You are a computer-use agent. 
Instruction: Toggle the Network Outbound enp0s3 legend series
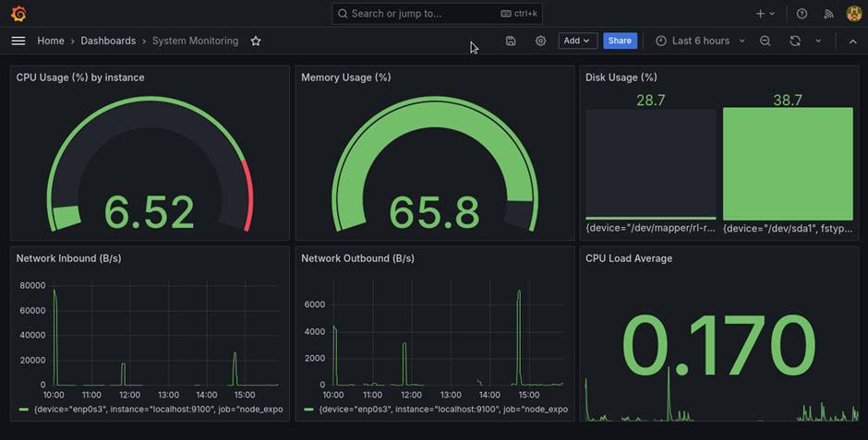click(x=443, y=409)
